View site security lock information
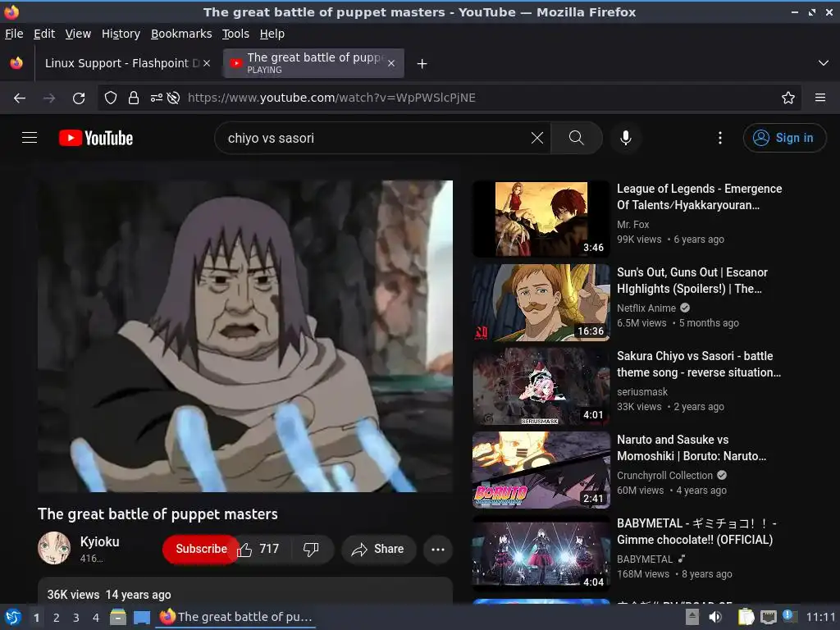 pyautogui.click(x=134, y=98)
